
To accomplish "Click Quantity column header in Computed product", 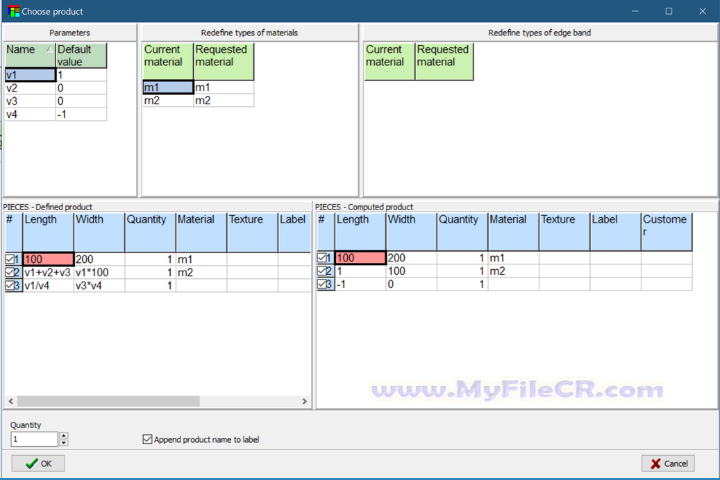I will coord(462,232).
